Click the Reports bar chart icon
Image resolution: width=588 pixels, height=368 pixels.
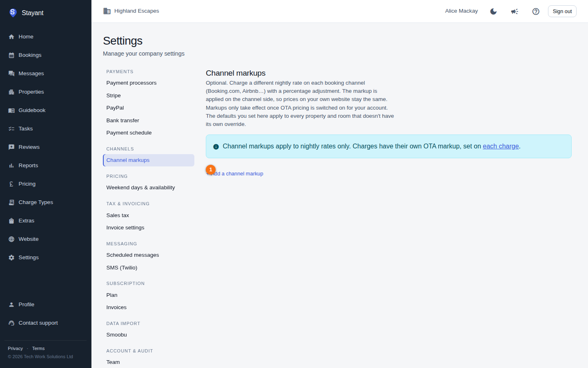(11, 166)
